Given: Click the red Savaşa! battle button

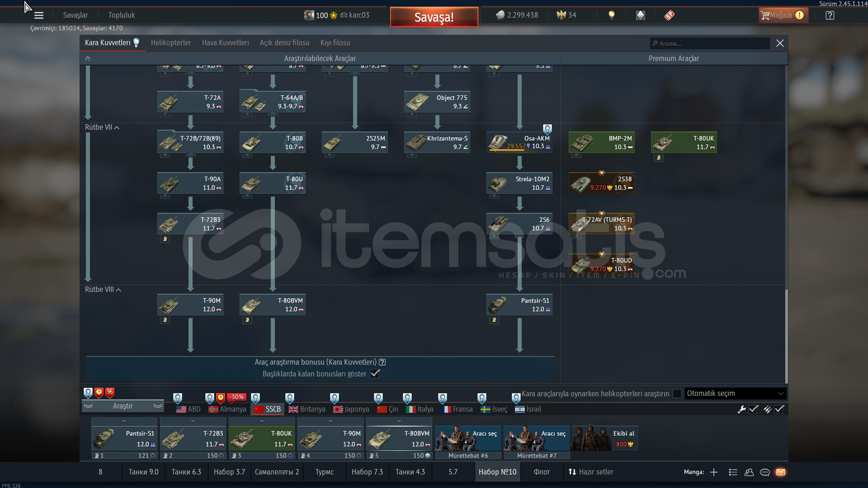Looking at the screenshot, I should (x=434, y=17).
